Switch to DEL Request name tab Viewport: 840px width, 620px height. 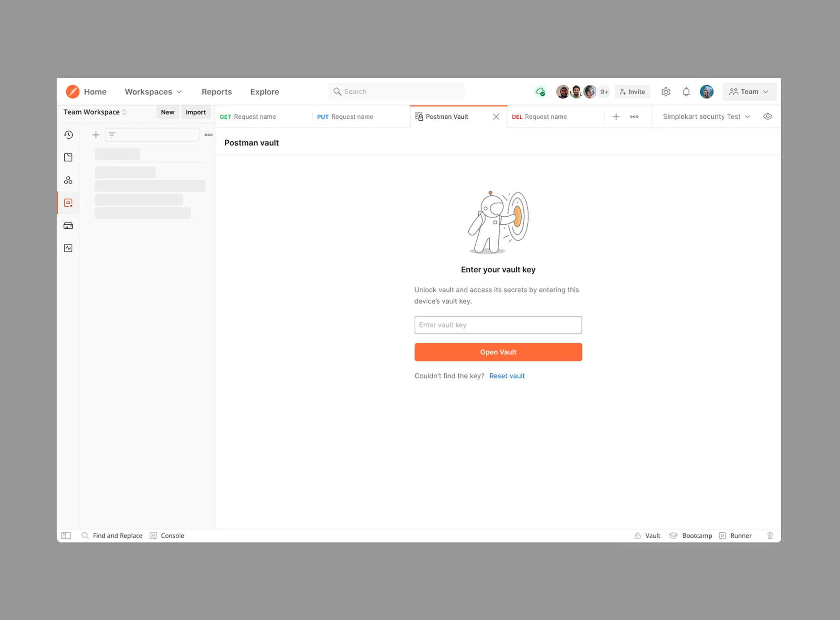click(x=555, y=117)
